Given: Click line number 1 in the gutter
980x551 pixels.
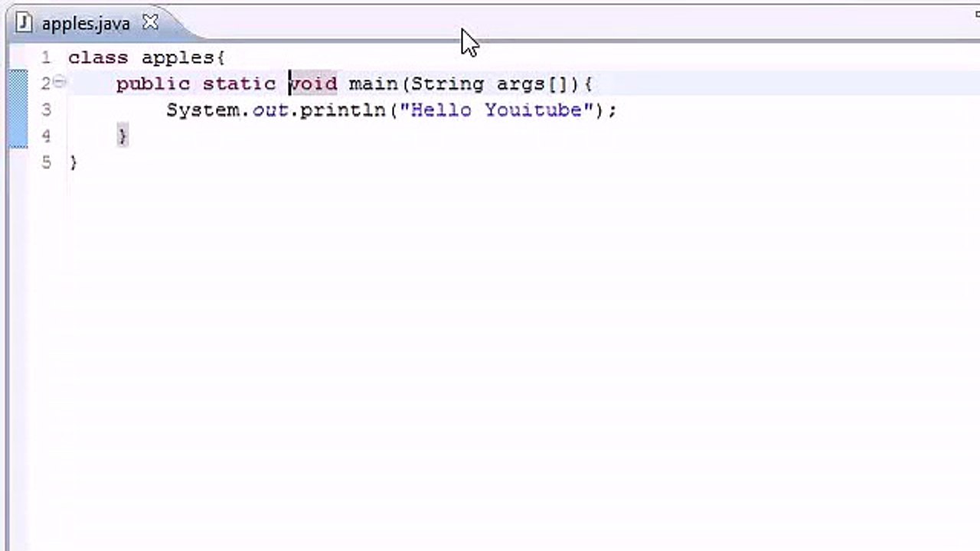Looking at the screenshot, I should pos(46,58).
